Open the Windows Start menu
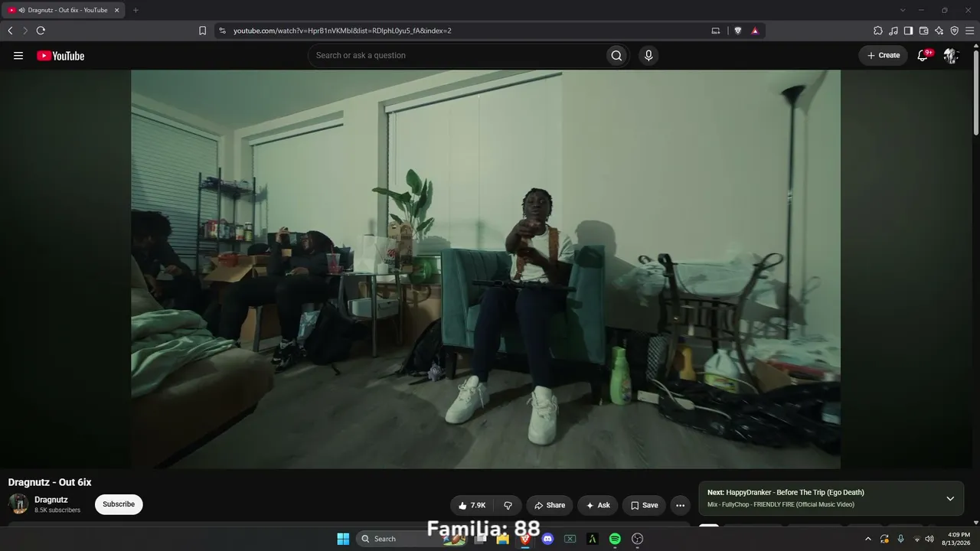 343,539
